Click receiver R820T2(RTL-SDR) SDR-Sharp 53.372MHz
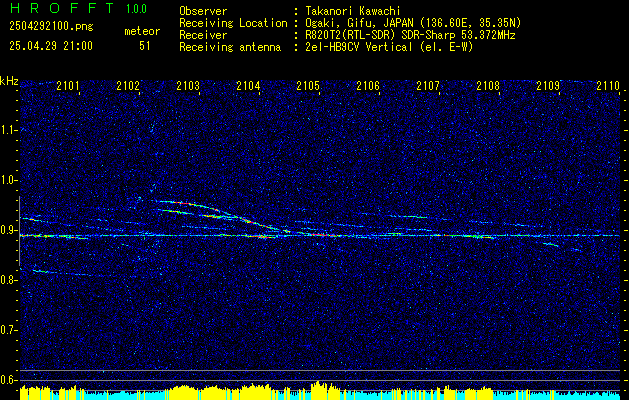The height and width of the screenshot is (400, 629). click(410, 35)
